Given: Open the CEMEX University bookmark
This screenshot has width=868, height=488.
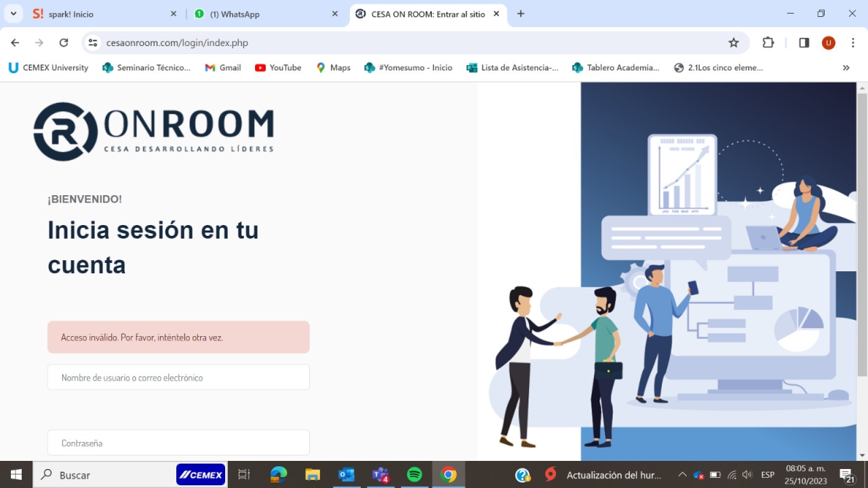Looking at the screenshot, I should point(48,68).
